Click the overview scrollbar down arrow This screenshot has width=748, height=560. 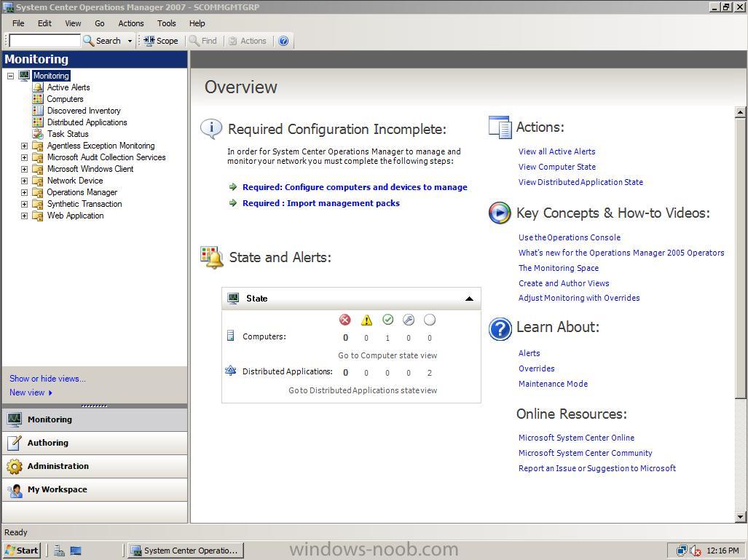tap(740, 516)
